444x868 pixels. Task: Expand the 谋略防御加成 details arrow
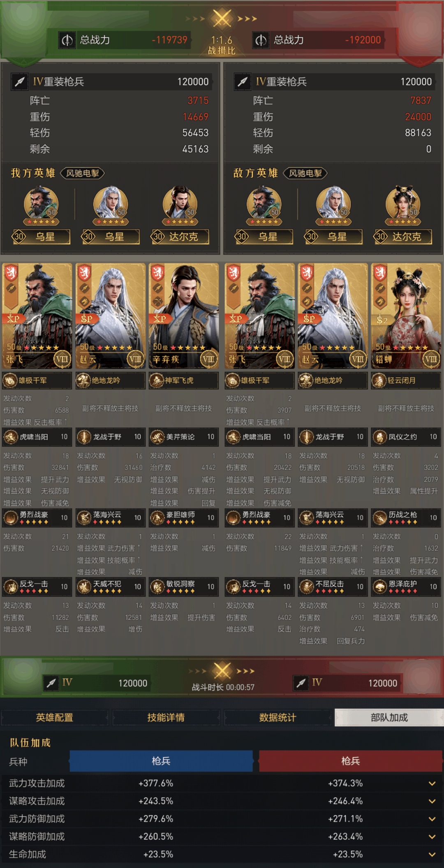(x=432, y=837)
